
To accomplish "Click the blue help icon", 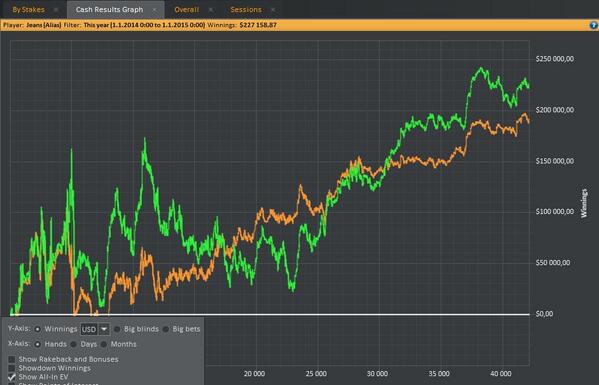I will [x=593, y=25].
